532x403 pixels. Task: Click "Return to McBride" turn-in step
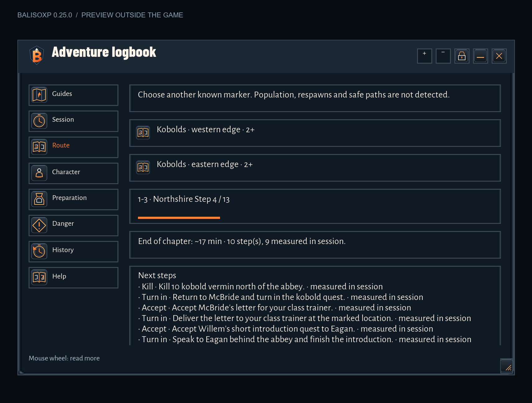(281, 297)
